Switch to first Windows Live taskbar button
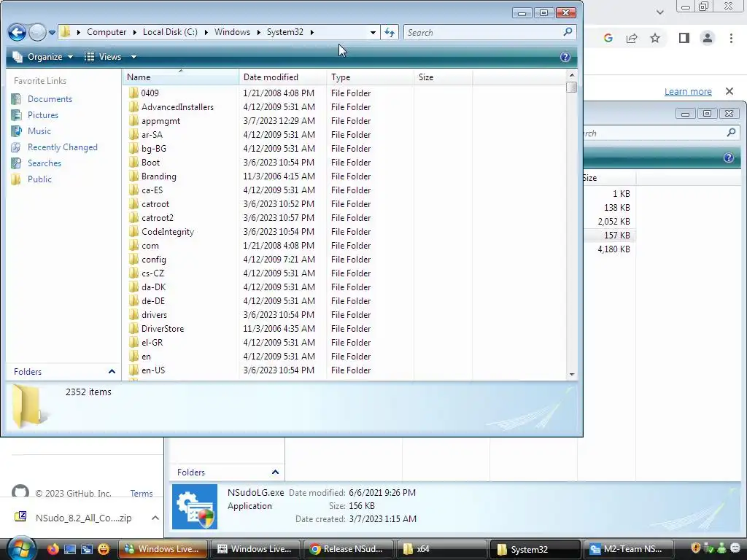The height and width of the screenshot is (560, 747). pos(161,549)
